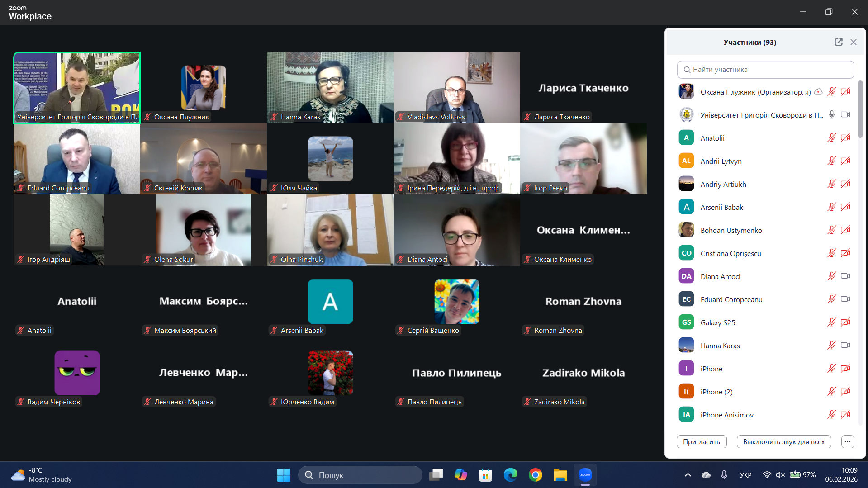Image resolution: width=868 pixels, height=488 pixels.
Task: Click muted mic icon for Eduard Coropceanu
Action: tap(831, 299)
